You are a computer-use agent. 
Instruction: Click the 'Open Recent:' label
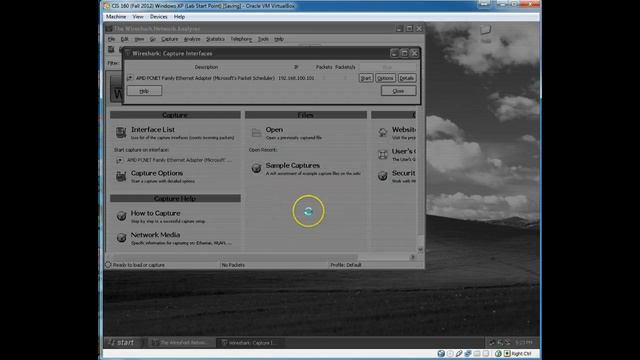point(263,150)
